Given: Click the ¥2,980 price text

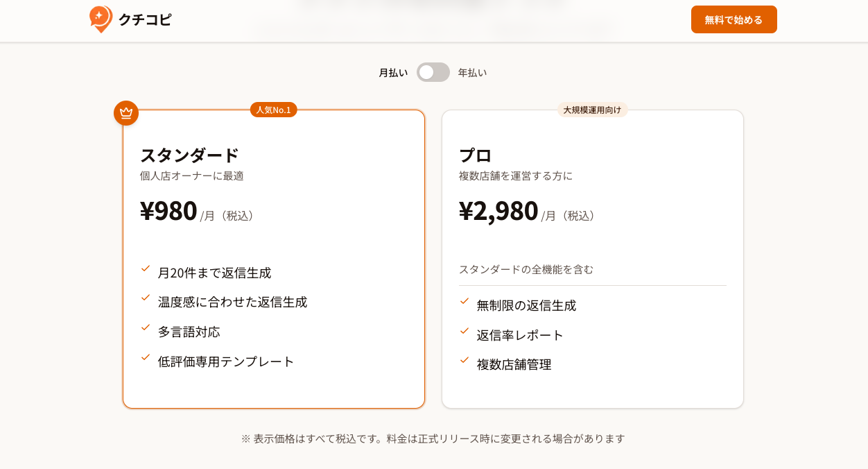Looking at the screenshot, I should 499,210.
